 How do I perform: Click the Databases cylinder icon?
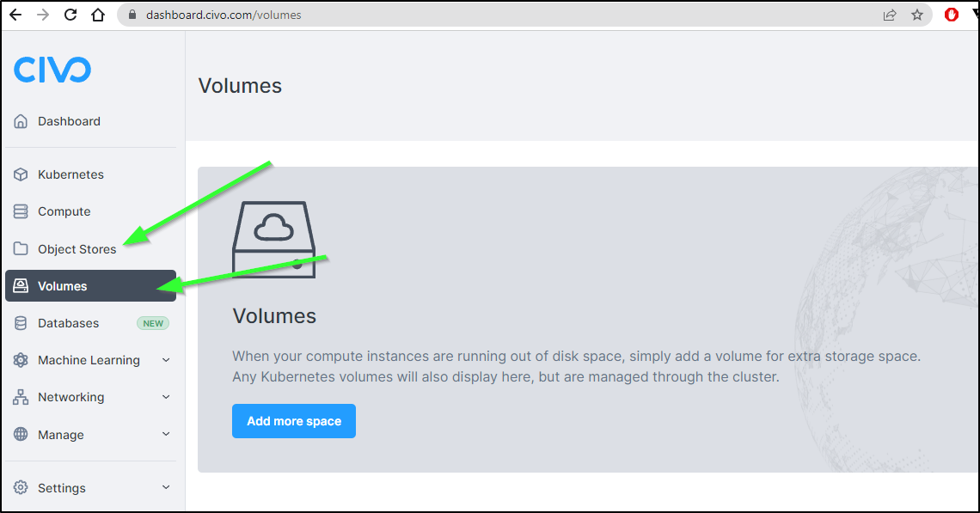click(21, 323)
